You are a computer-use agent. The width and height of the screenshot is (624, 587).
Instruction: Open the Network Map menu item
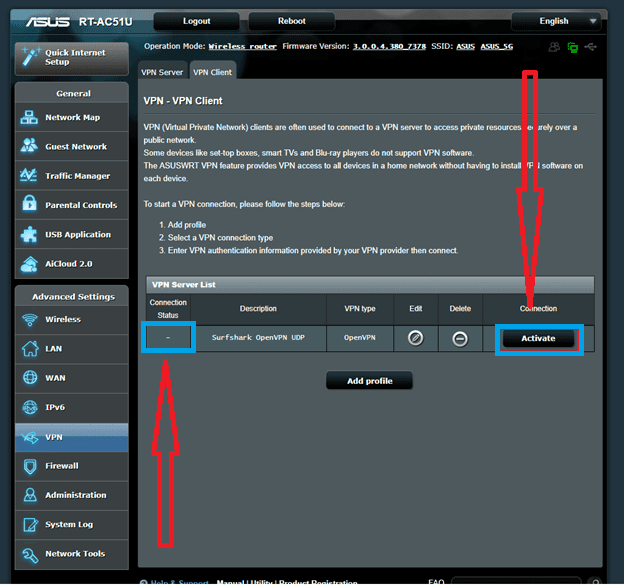[72, 117]
